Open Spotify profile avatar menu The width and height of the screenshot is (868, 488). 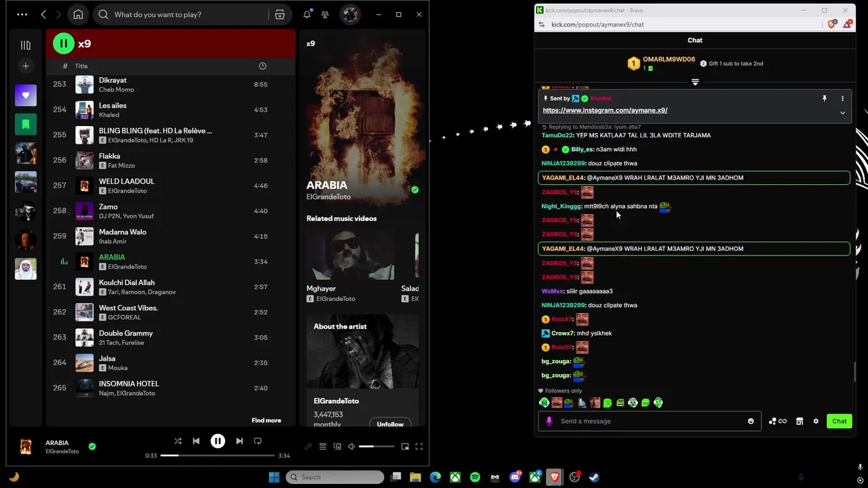pyautogui.click(x=350, y=14)
